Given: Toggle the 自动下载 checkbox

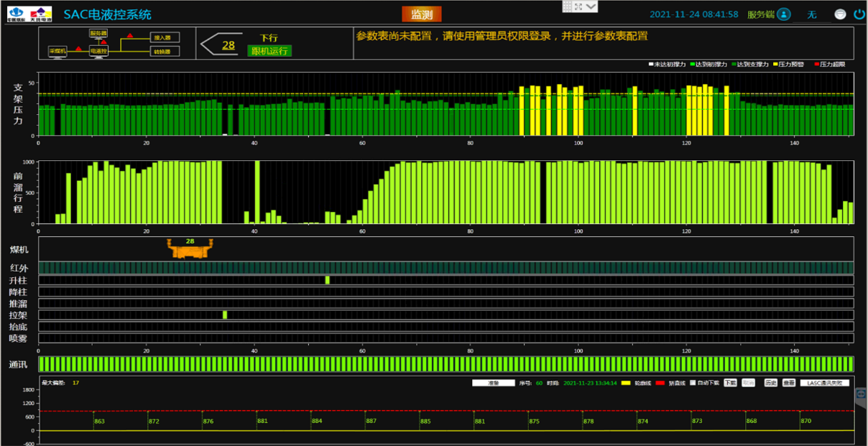Looking at the screenshot, I should pyautogui.click(x=693, y=383).
